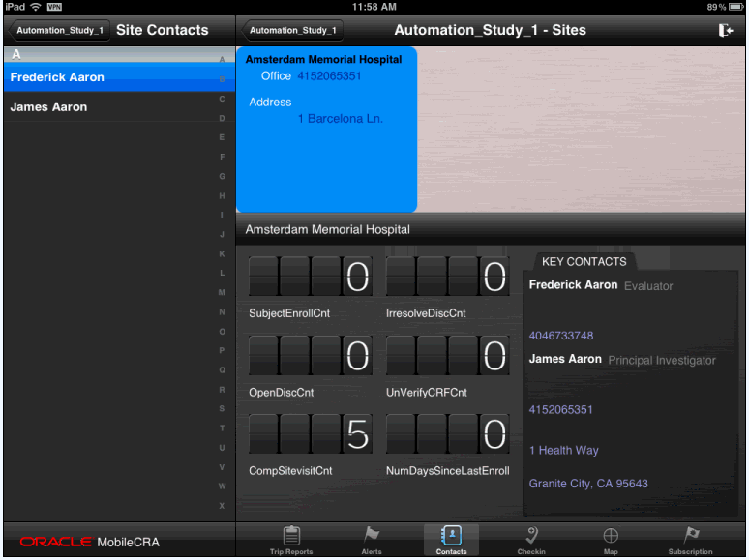Image resolution: width=749 pixels, height=560 pixels.
Task: Jump to index letter S
Action: tap(222, 409)
